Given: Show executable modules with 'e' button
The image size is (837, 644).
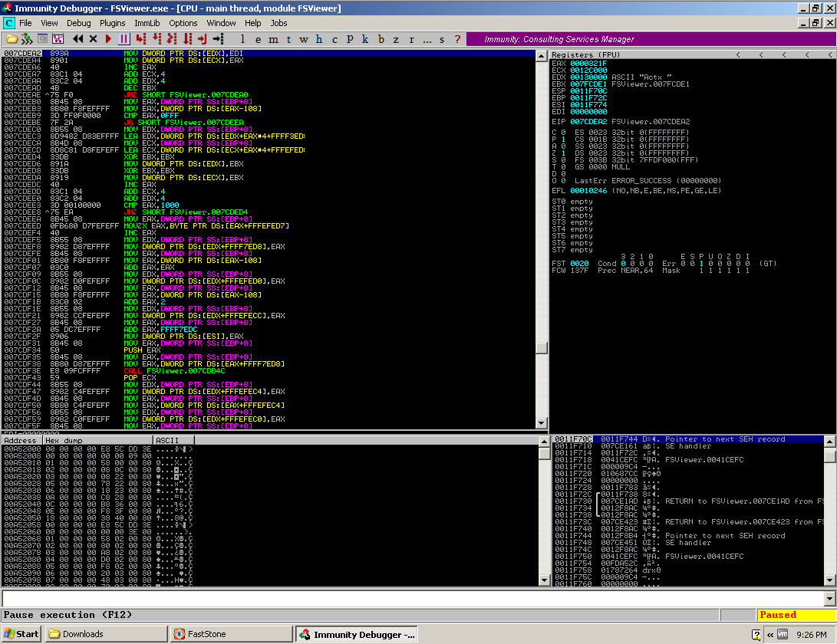Looking at the screenshot, I should tap(258, 39).
